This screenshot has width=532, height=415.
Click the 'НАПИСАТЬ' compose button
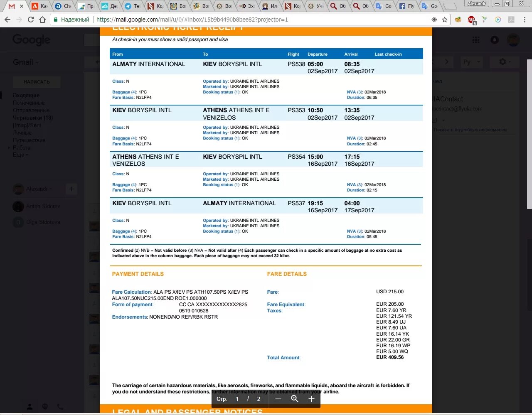tap(37, 82)
